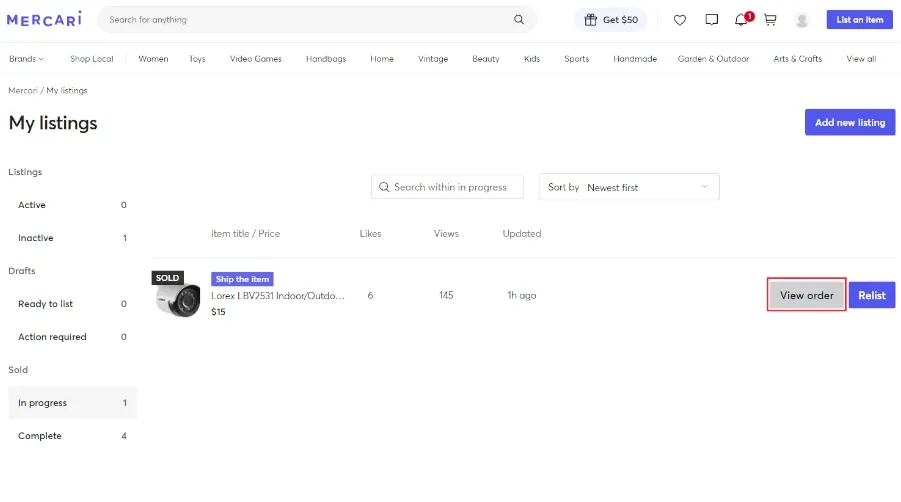
Task: Open the likes heart icon
Action: coord(680,20)
